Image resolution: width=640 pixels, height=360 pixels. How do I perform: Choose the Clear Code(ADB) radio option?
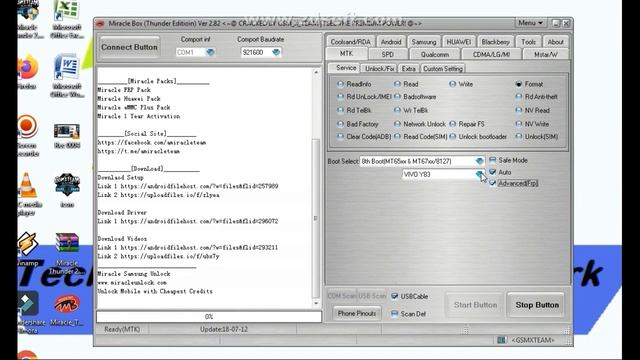[x=364, y=137]
